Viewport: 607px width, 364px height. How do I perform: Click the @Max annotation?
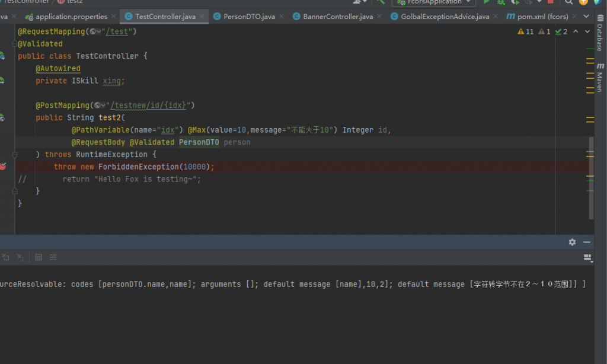197,130
